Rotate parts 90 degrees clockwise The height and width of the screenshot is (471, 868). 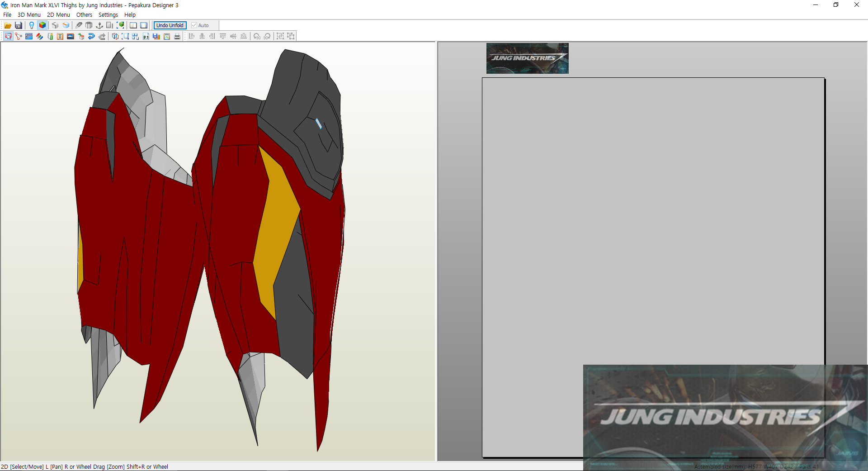point(267,36)
